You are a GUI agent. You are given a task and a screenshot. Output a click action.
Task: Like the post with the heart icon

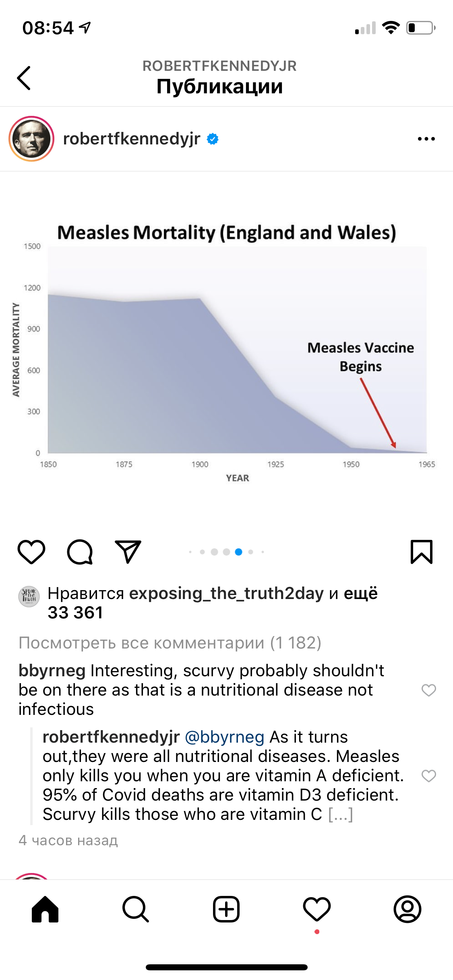(31, 552)
